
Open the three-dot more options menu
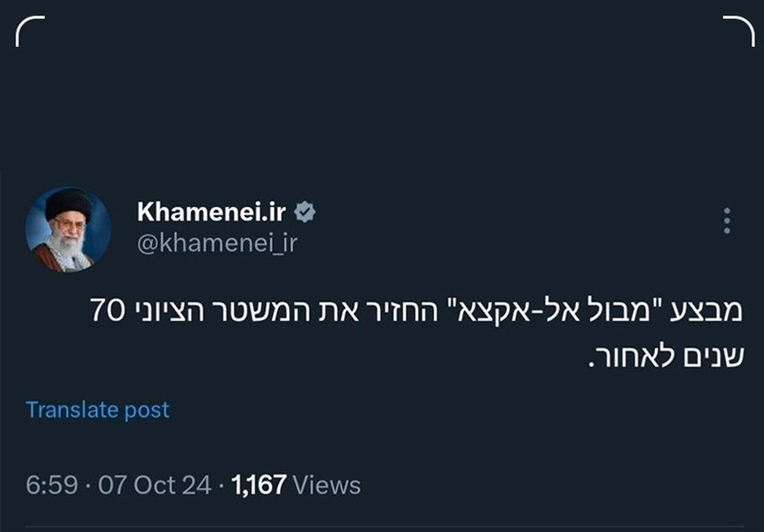pos(727,221)
